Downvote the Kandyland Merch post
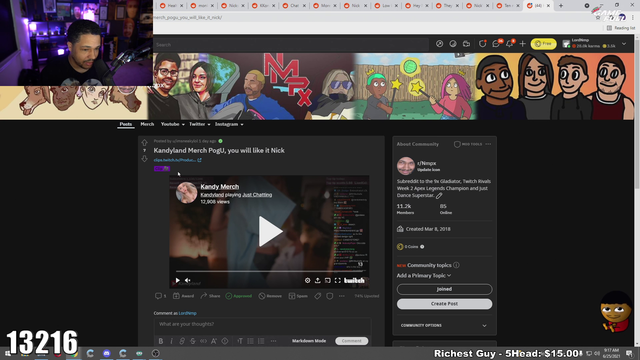 coord(144,159)
